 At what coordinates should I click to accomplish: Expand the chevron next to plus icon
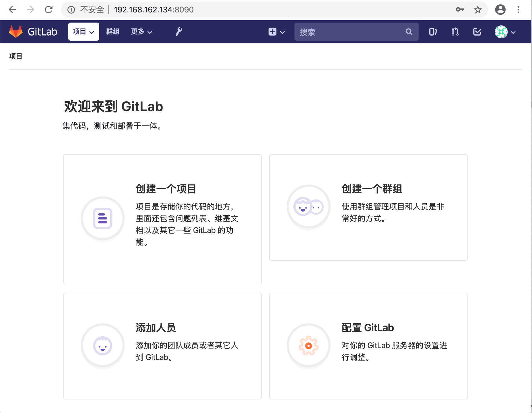pyautogui.click(x=282, y=32)
